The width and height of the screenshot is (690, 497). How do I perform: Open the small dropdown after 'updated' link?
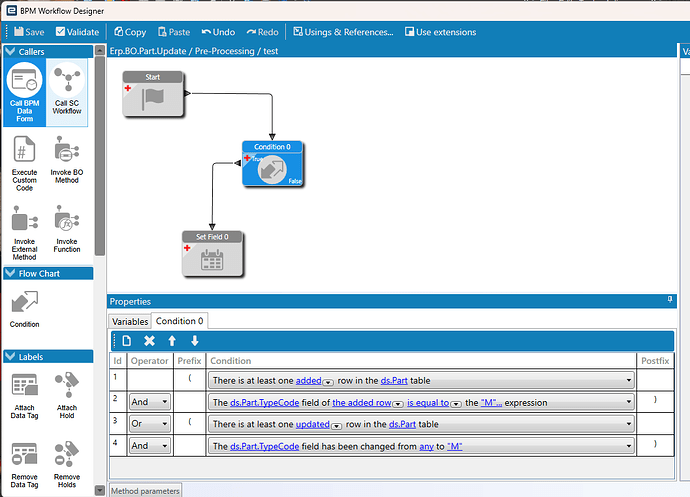click(x=336, y=426)
